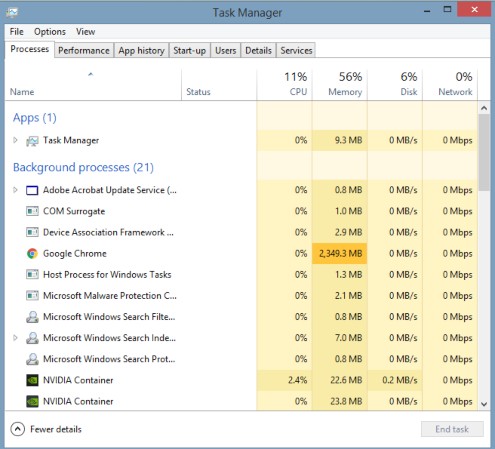Select Host Process for Windows Tasks name
495x449 pixels.
click(x=107, y=275)
